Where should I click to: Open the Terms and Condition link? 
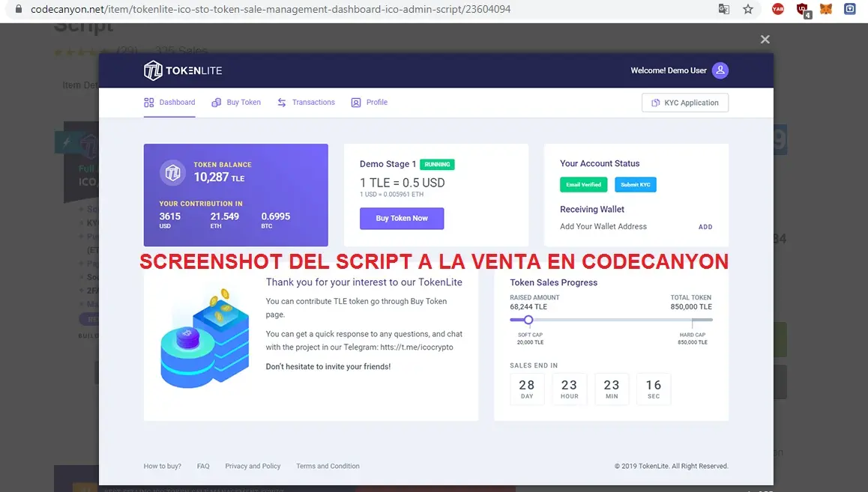328,466
